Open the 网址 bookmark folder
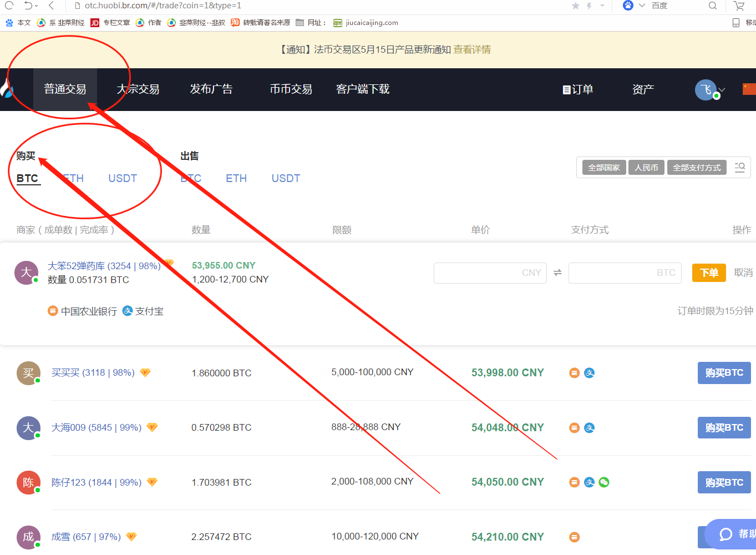 311,23
